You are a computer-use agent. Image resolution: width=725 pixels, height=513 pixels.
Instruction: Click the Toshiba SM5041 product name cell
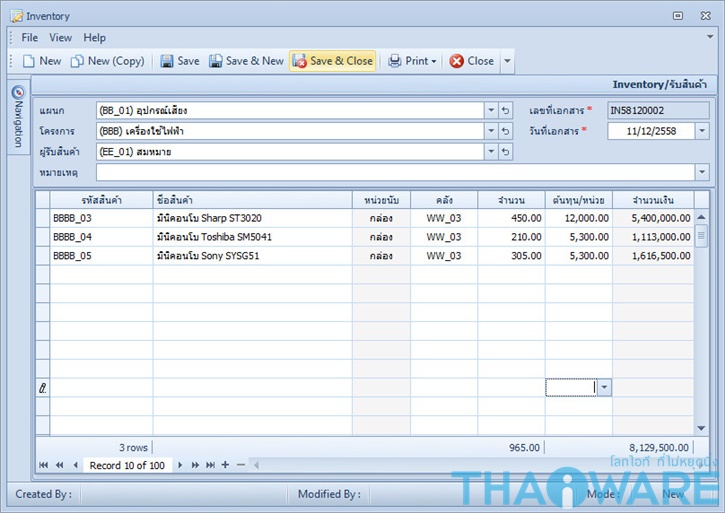point(252,237)
